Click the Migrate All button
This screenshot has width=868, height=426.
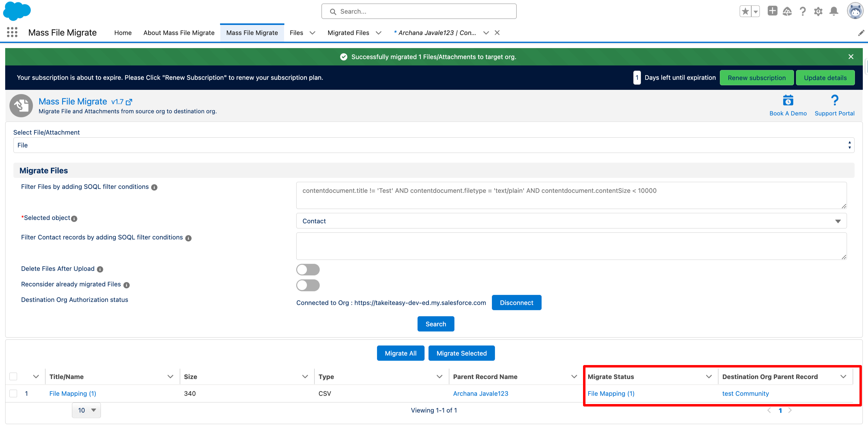pos(400,353)
